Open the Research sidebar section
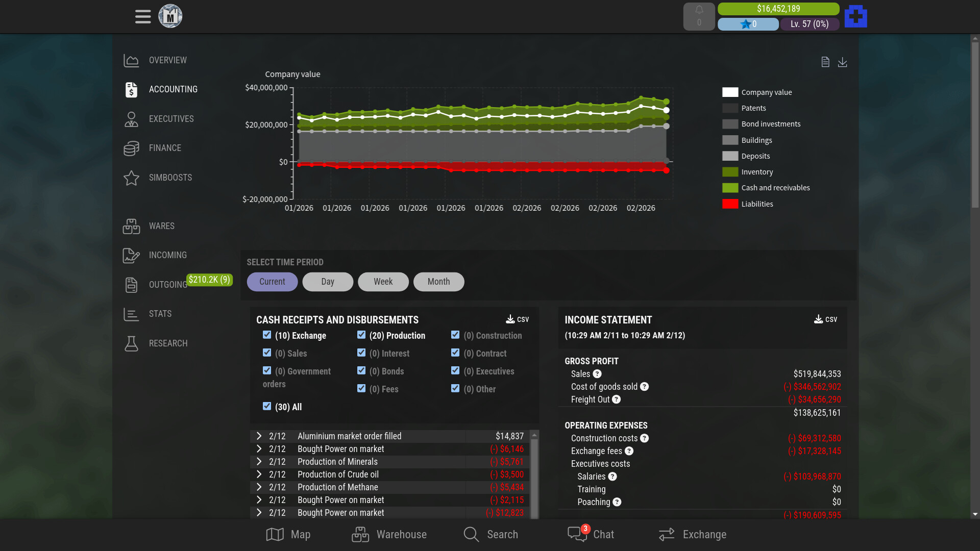This screenshot has height=551, width=980. 168,343
